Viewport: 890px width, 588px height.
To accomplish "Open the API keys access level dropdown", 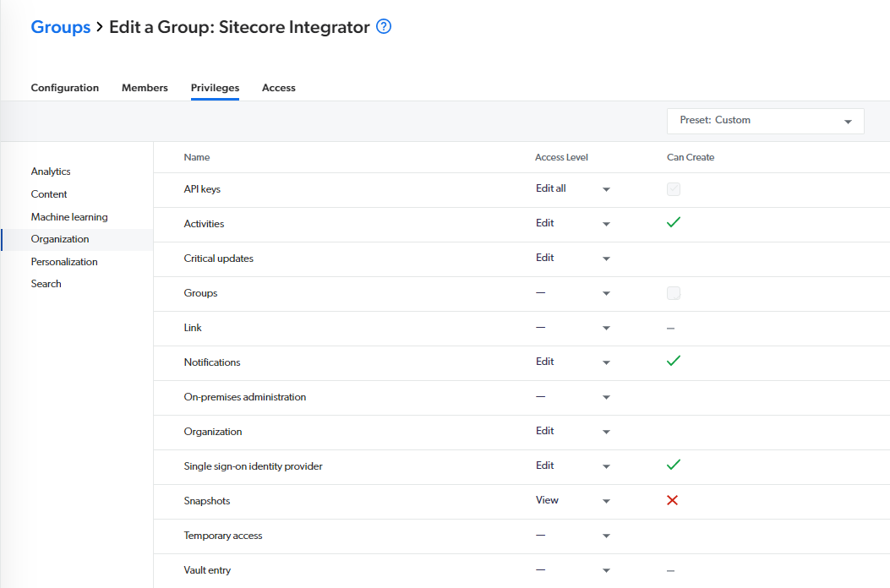I will (606, 189).
